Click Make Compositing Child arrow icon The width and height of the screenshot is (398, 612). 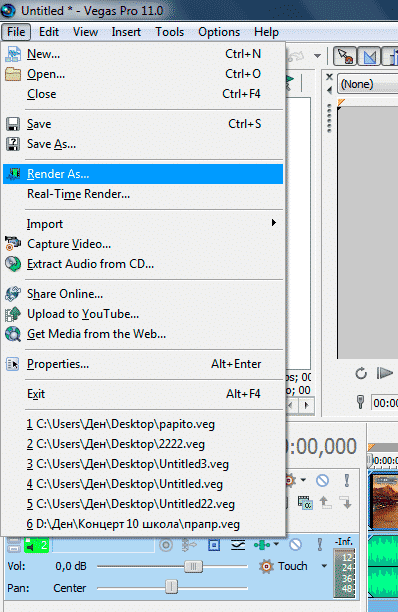pyautogui.click(x=346, y=503)
